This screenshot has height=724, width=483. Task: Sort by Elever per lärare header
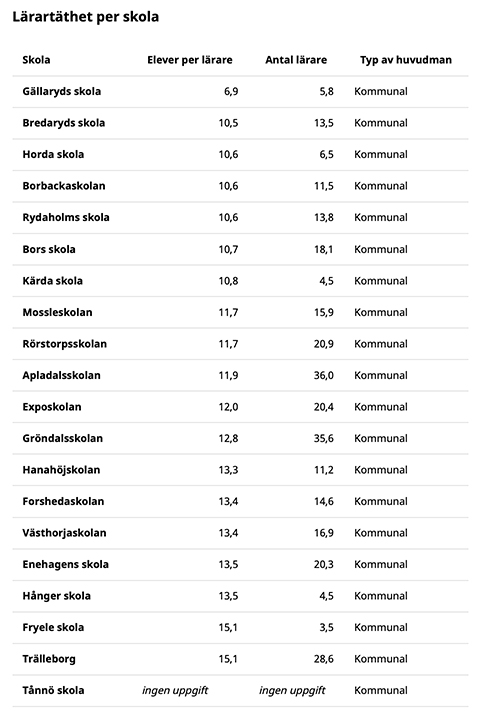(190, 60)
